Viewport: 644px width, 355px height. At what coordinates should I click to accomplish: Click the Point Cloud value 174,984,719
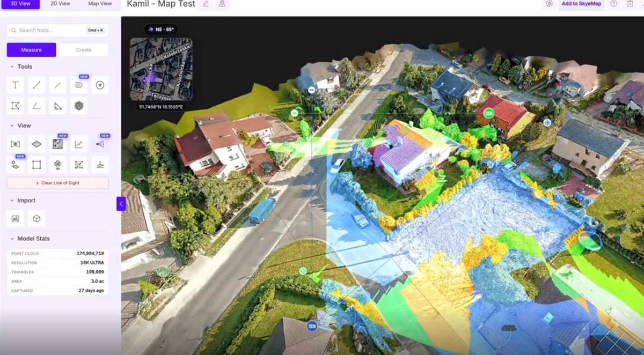[x=90, y=253]
